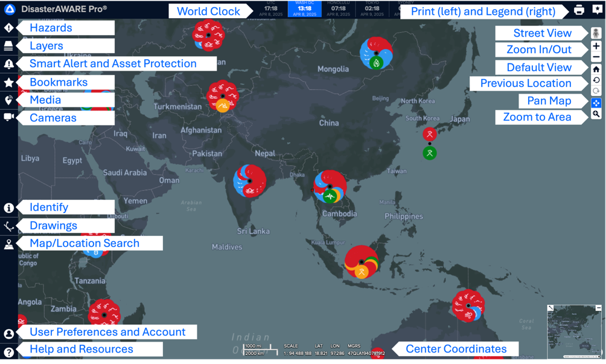Click orange cyclone marker near Kuala Lumpur
This screenshot has height=364, width=606.
(362, 272)
